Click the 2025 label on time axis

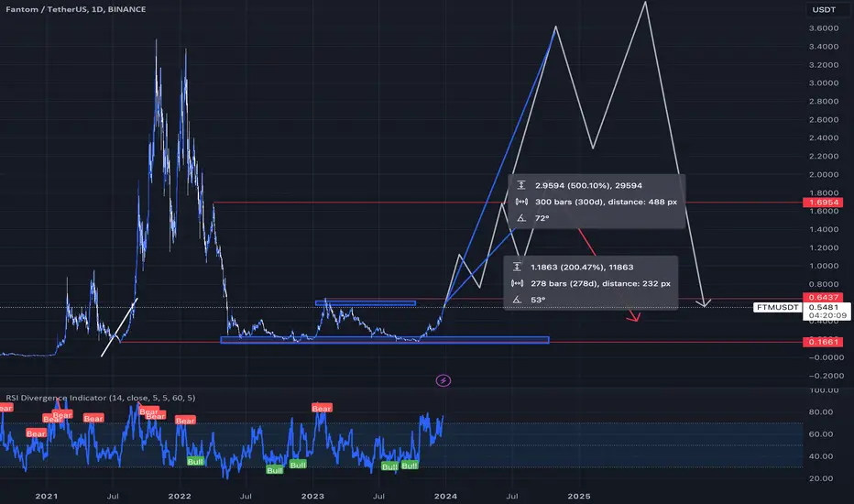click(x=579, y=496)
